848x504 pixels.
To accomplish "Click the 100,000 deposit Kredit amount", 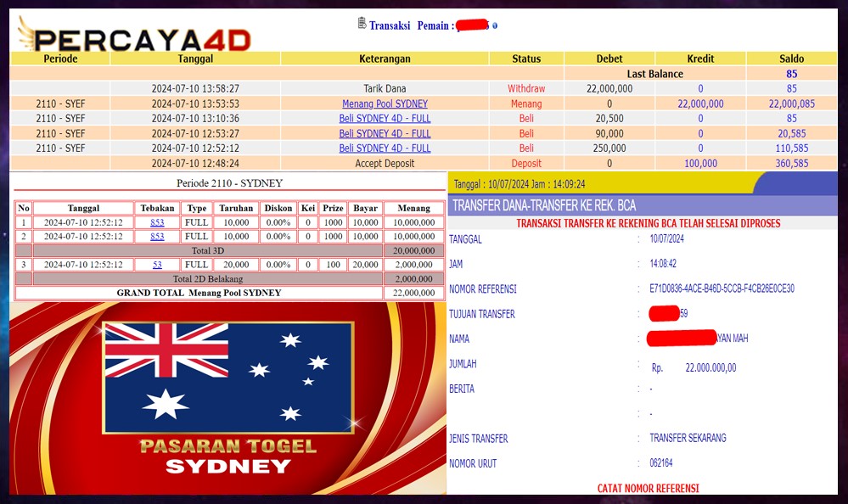I will click(700, 163).
